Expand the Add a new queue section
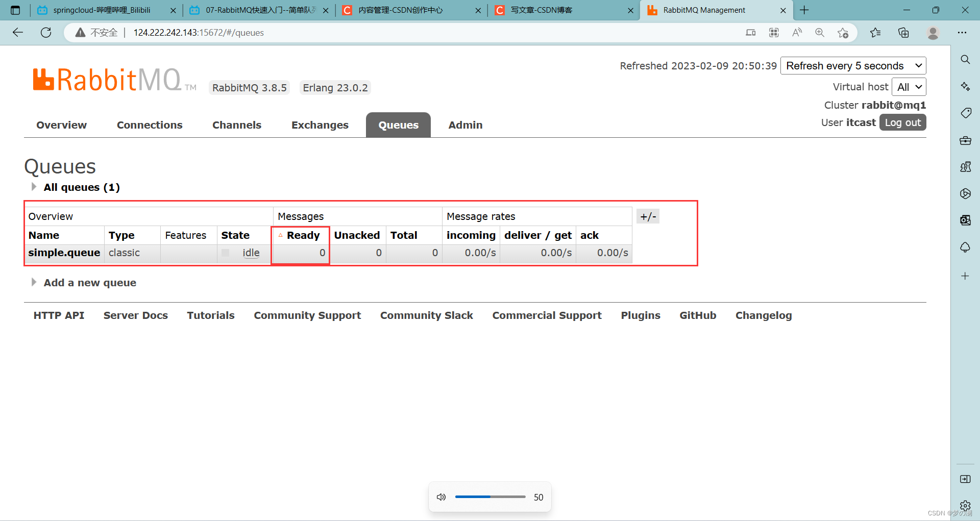 (x=90, y=283)
